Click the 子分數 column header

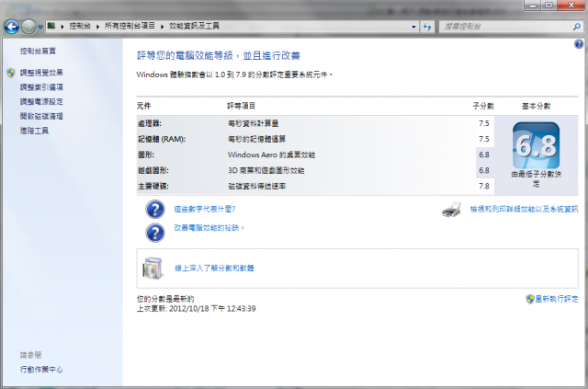point(483,107)
